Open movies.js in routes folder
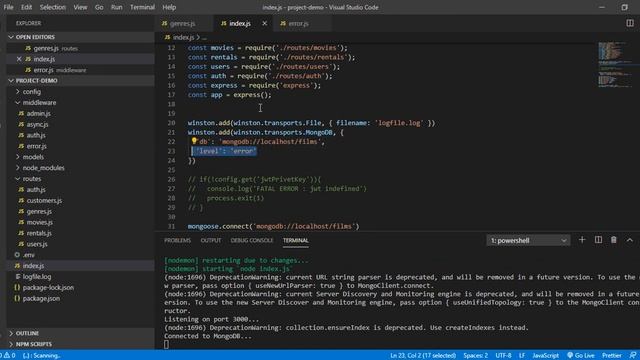Viewport: 640px width, 360px height. (80, 222)
